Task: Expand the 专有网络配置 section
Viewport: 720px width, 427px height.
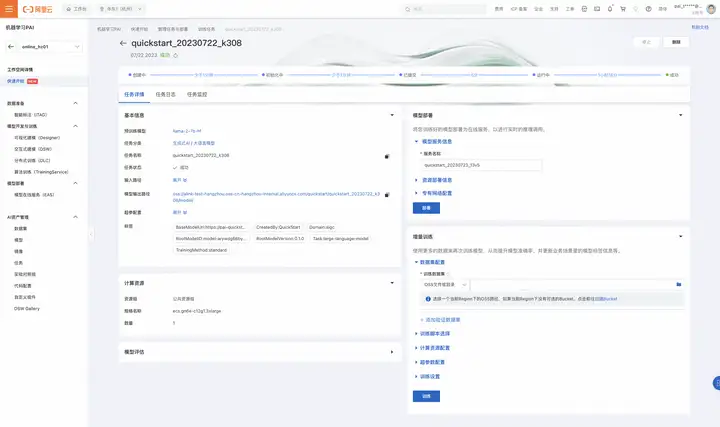Action: tap(433, 193)
